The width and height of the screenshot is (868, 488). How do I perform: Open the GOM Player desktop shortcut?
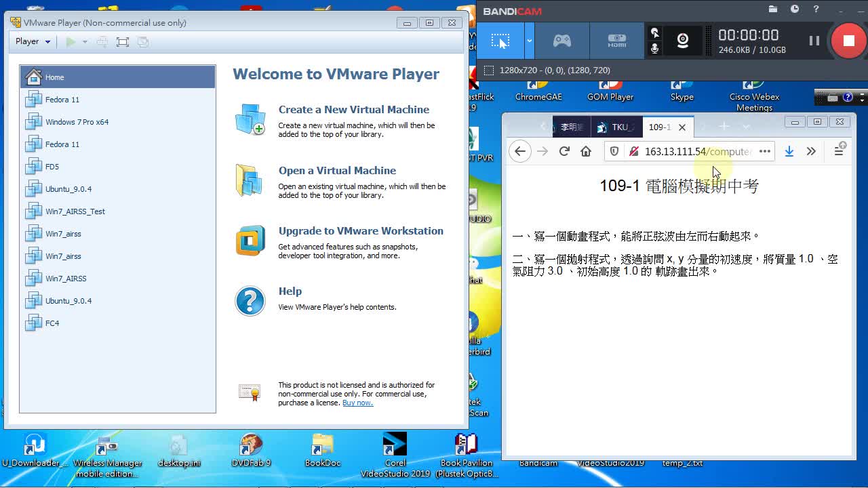click(x=610, y=91)
